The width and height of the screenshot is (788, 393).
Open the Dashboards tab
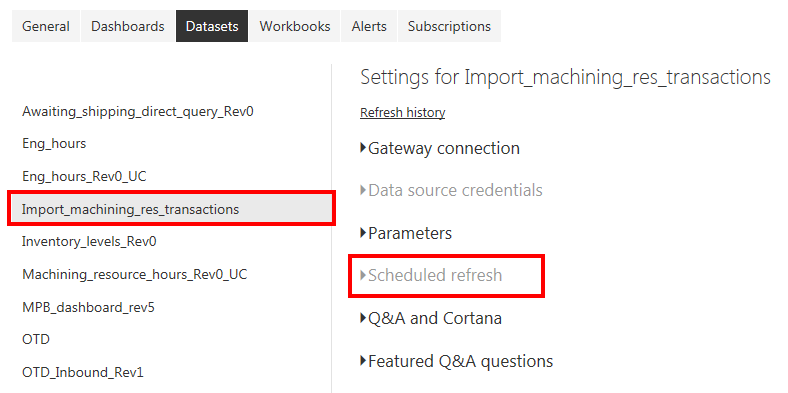(128, 26)
